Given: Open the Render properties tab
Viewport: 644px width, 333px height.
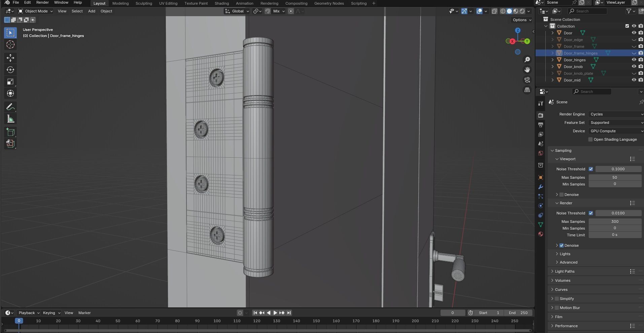Looking at the screenshot, I should (x=541, y=115).
